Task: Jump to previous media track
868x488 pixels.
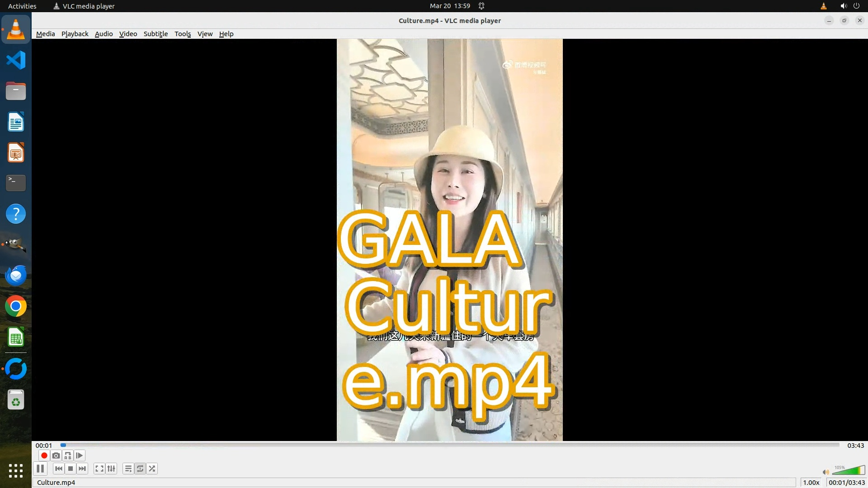Action: click(x=59, y=469)
